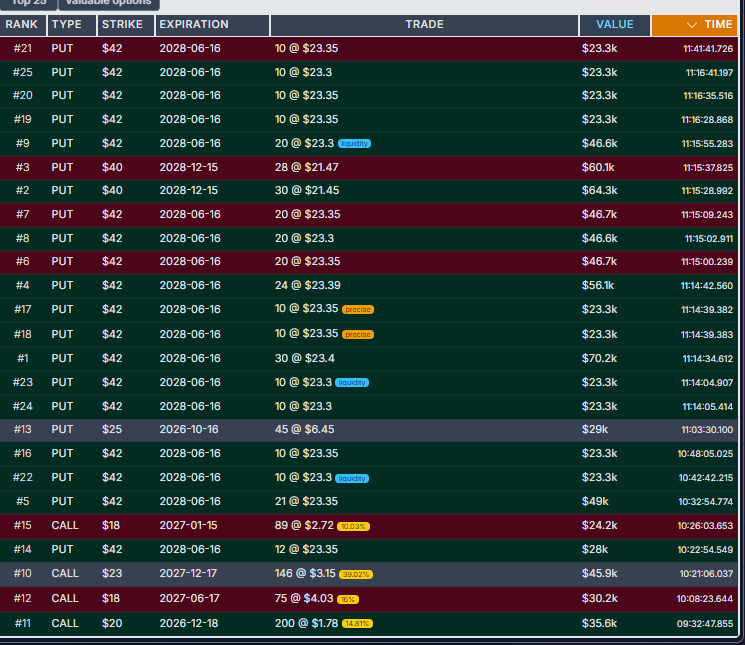This screenshot has height=645, width=745.
Task: Select rank cell #24
Action: pos(23,406)
